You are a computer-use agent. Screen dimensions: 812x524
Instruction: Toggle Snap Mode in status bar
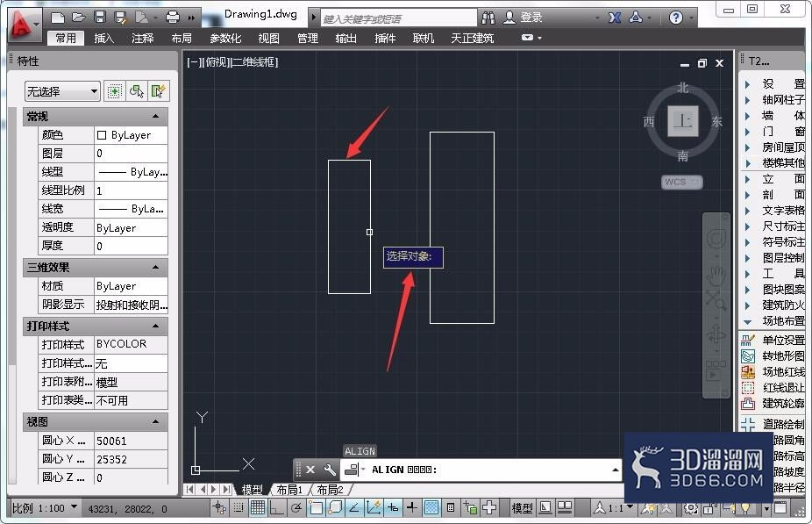[x=239, y=508]
